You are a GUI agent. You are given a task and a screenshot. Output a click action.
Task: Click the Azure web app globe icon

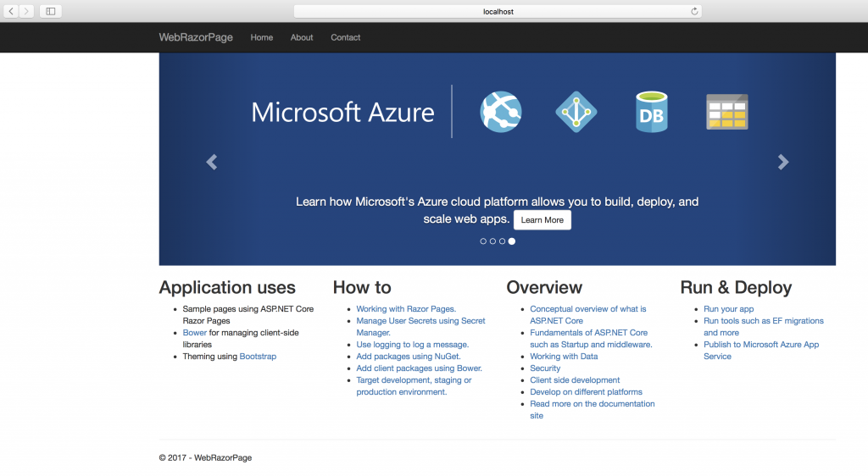tap(500, 112)
